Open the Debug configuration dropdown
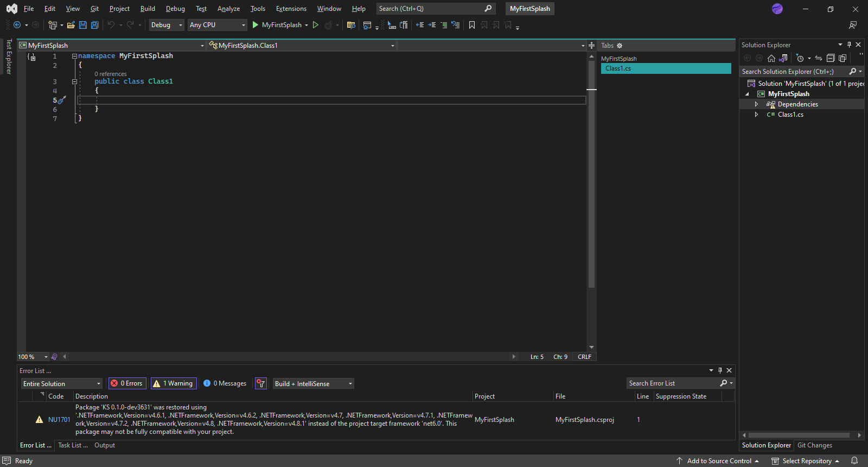 click(x=167, y=25)
